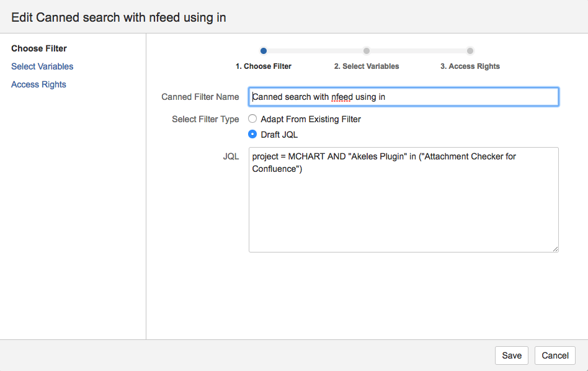Click the dialog title 'Edit Canned search'
Screen dimensions: 588x371
click(x=118, y=17)
